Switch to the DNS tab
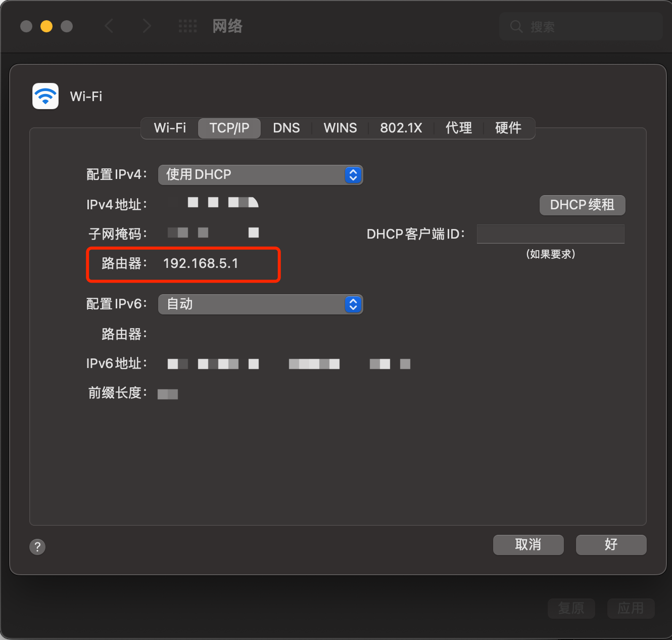672x640 pixels. (x=286, y=128)
